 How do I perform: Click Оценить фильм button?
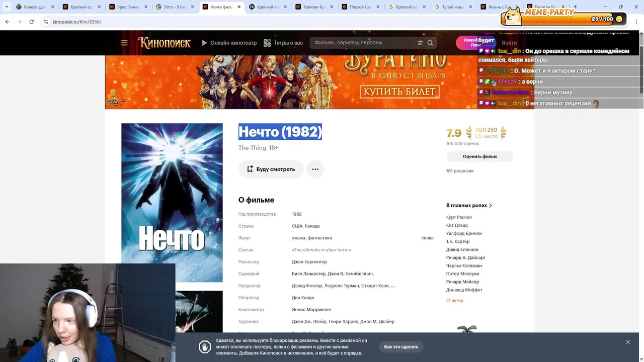point(479,156)
